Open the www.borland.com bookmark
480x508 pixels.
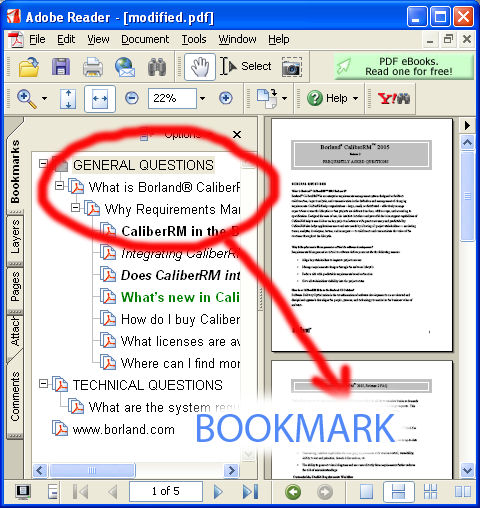coord(123,429)
